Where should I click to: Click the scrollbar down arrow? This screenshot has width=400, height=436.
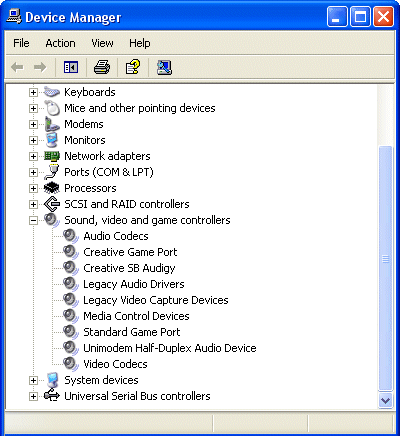pyautogui.click(x=385, y=400)
